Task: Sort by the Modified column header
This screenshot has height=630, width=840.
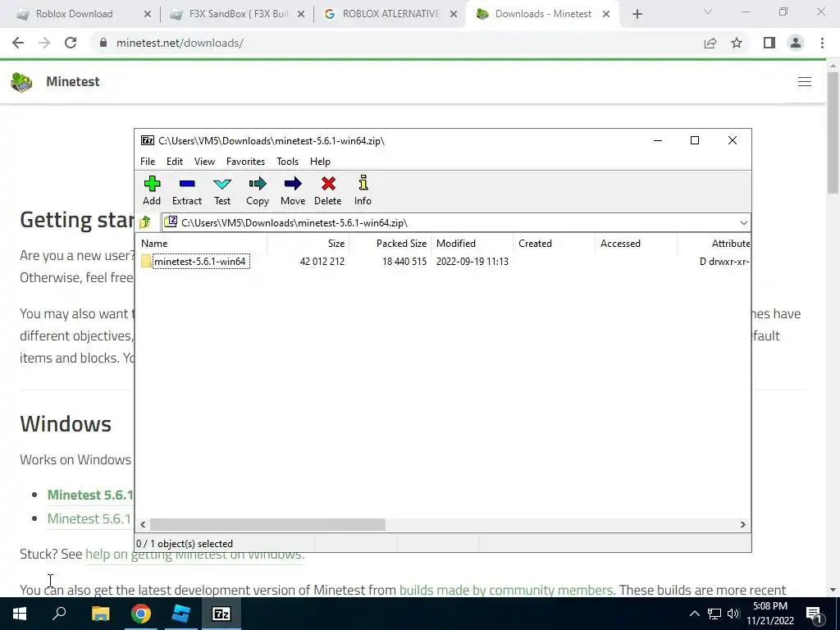Action: (x=472, y=243)
